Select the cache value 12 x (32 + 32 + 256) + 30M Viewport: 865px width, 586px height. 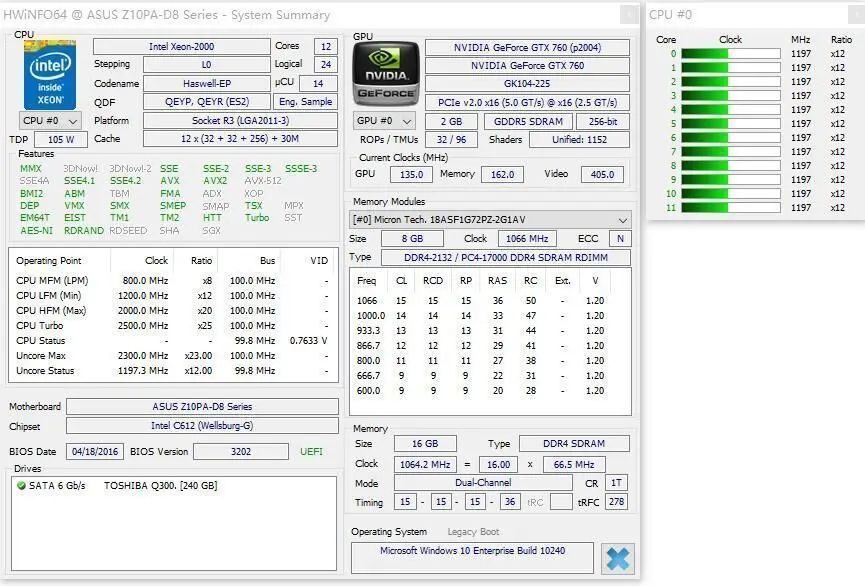click(x=241, y=138)
